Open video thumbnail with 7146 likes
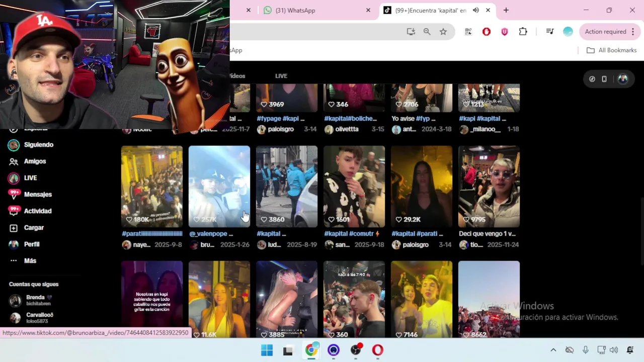 point(422,300)
